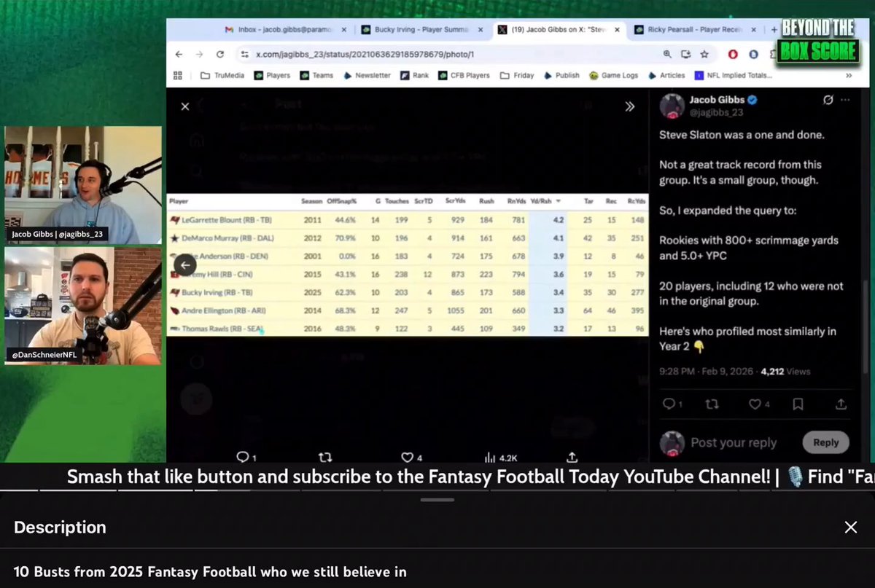Screen dimensions: 875x588
Task: Click the Post your reply field
Action: click(734, 442)
